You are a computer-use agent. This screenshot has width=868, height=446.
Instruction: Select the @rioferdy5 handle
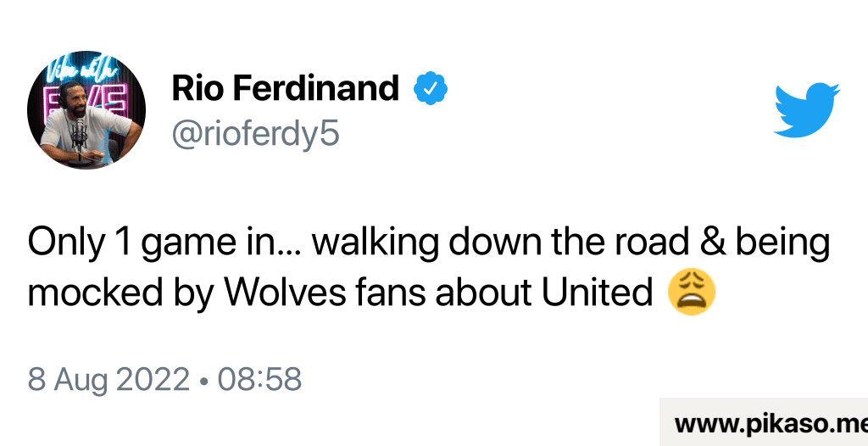point(255,133)
